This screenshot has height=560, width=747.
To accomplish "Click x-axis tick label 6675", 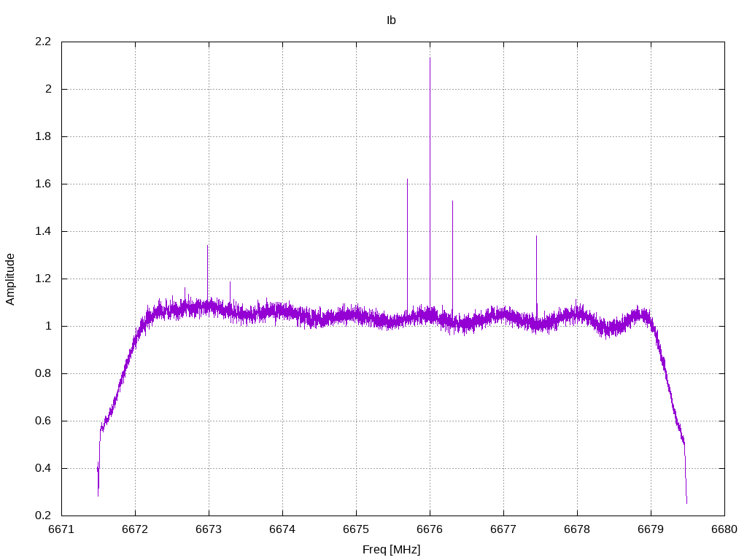I will pos(356,529).
